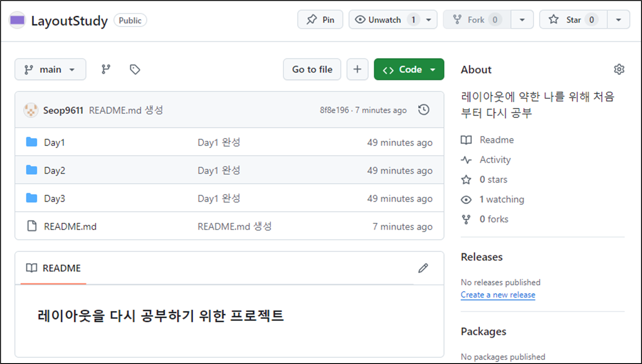Image resolution: width=642 pixels, height=364 pixels.
Task: Click 49 minutes ago in Day1 row
Action: pos(400,142)
